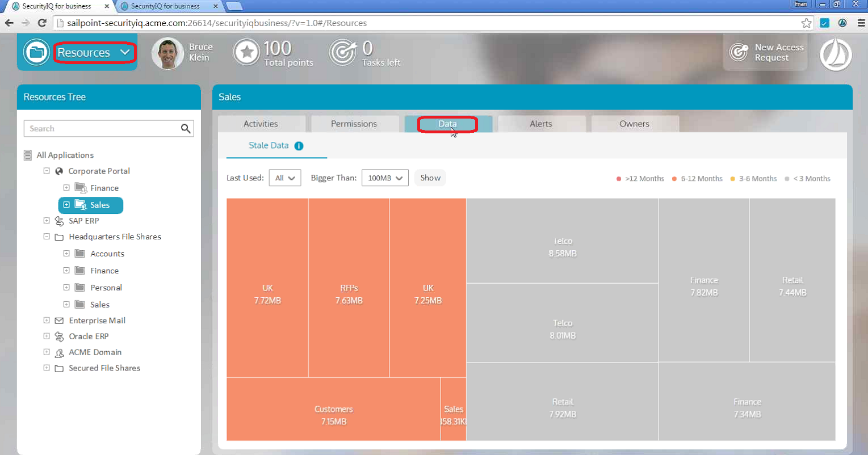Click the Stale Data info icon

[299, 146]
